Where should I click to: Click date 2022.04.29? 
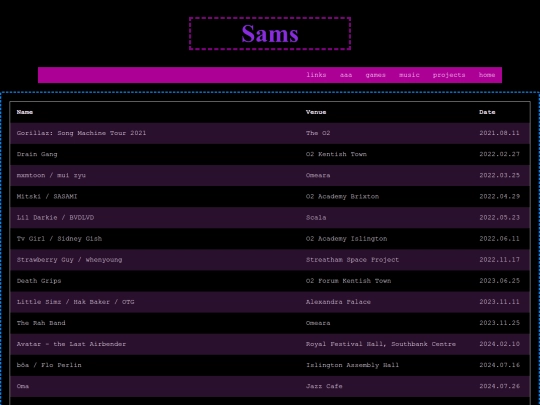tap(499, 196)
